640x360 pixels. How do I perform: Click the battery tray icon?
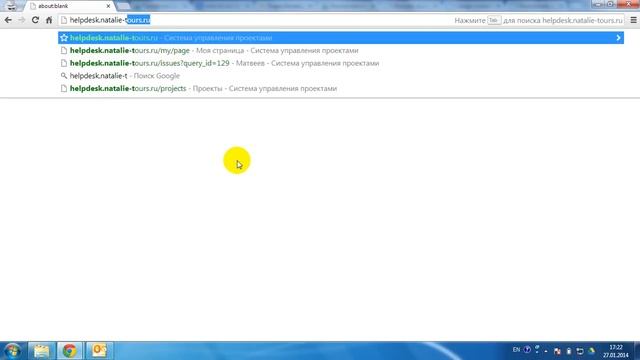point(569,351)
